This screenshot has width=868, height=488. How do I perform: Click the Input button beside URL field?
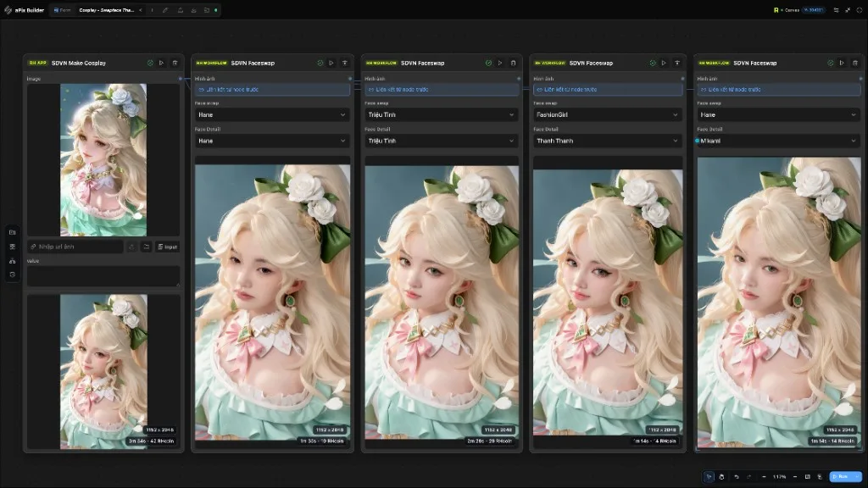point(167,247)
